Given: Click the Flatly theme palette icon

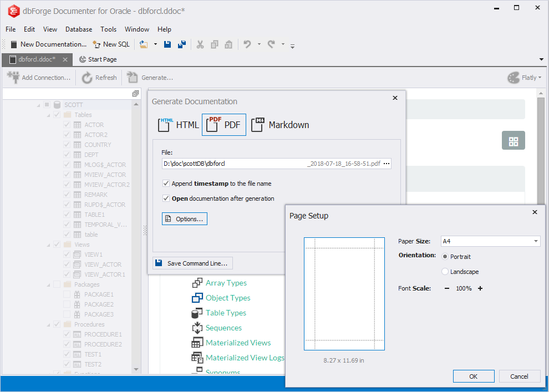Looking at the screenshot, I should tap(514, 78).
